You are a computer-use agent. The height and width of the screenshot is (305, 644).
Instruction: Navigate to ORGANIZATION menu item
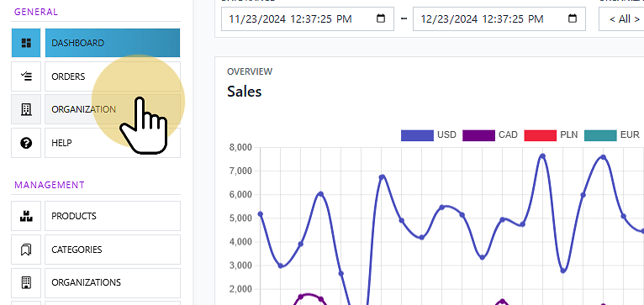[113, 109]
